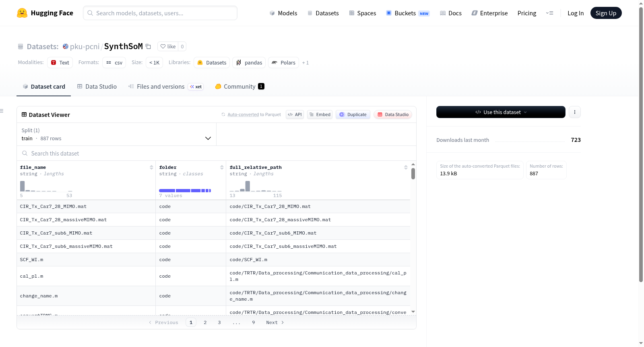Click the size tag < 1K
The image size is (644, 347).
click(155, 62)
